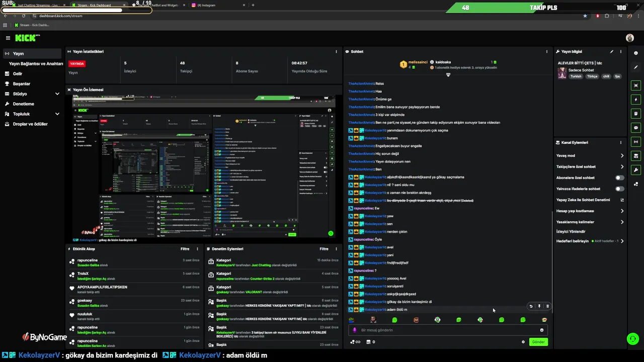This screenshot has width=644, height=362.
Task: Click the KICK logo
Action: 26,38
